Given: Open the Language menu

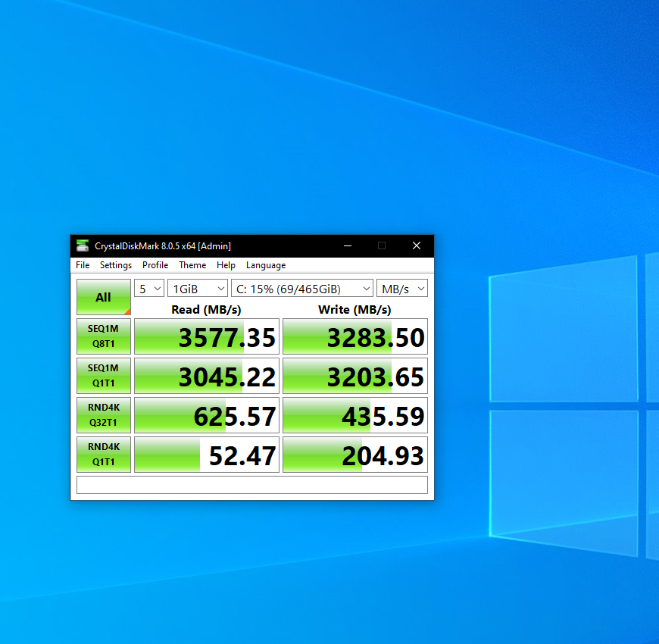Looking at the screenshot, I should [266, 265].
